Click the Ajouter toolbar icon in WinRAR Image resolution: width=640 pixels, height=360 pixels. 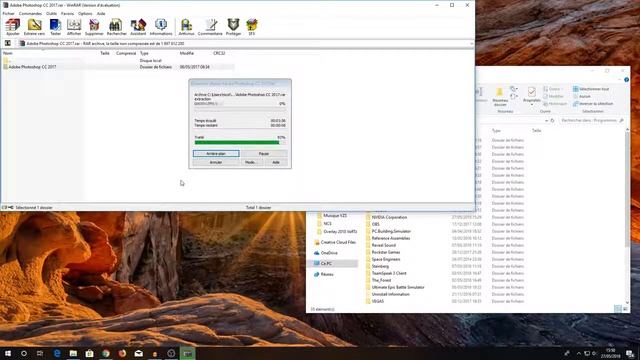(13, 27)
